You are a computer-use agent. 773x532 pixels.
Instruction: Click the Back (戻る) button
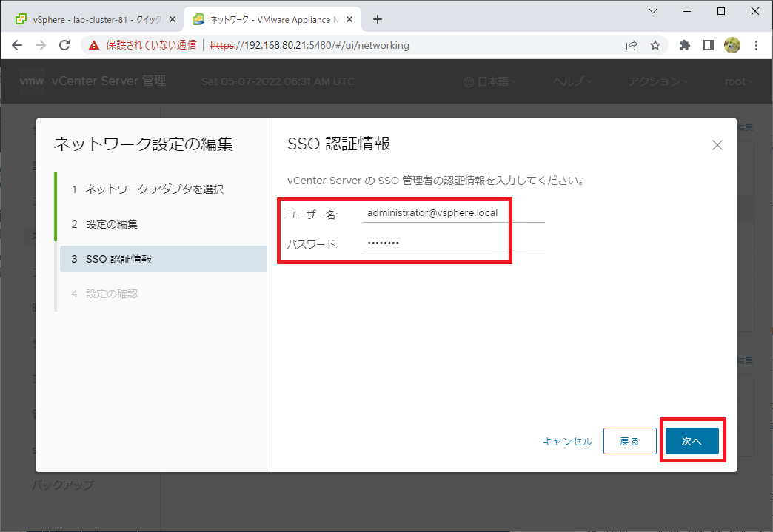pos(629,441)
